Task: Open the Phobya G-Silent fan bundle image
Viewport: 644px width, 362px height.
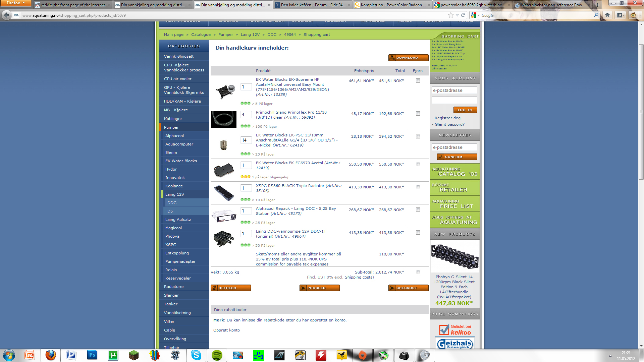Action: [x=455, y=256]
